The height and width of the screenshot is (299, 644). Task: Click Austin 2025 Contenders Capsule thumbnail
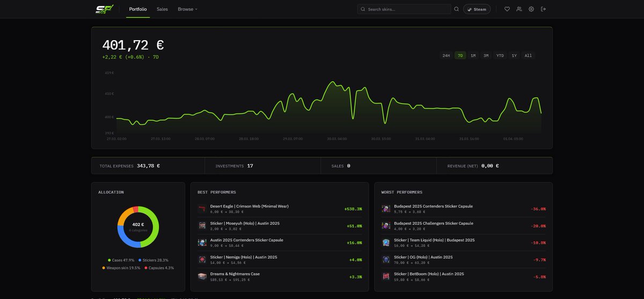click(x=202, y=243)
